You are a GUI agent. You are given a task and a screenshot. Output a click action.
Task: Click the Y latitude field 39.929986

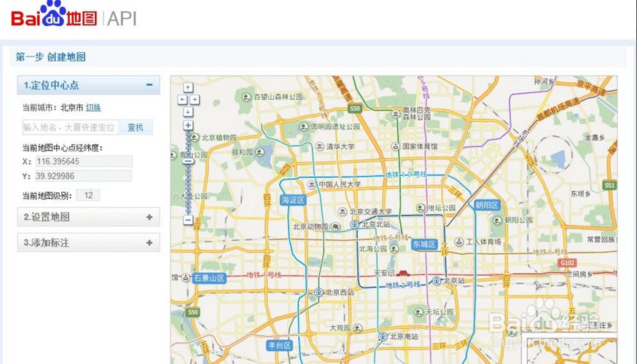[83, 176]
